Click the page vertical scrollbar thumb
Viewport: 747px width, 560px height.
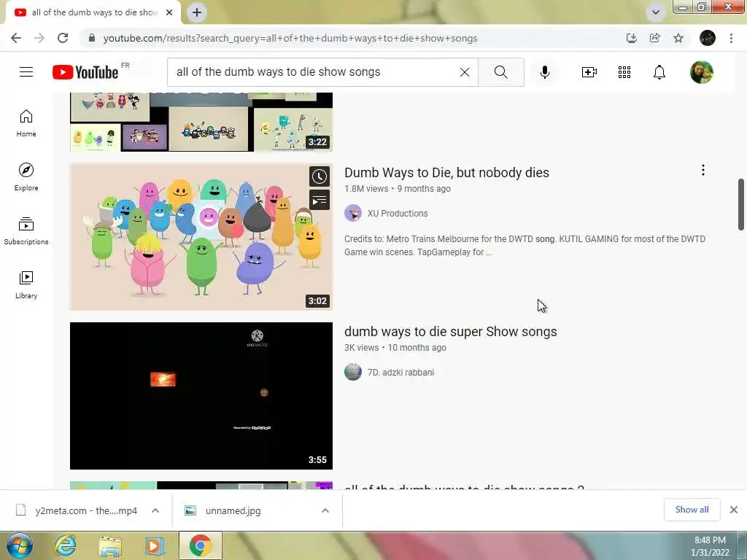pyautogui.click(x=741, y=204)
